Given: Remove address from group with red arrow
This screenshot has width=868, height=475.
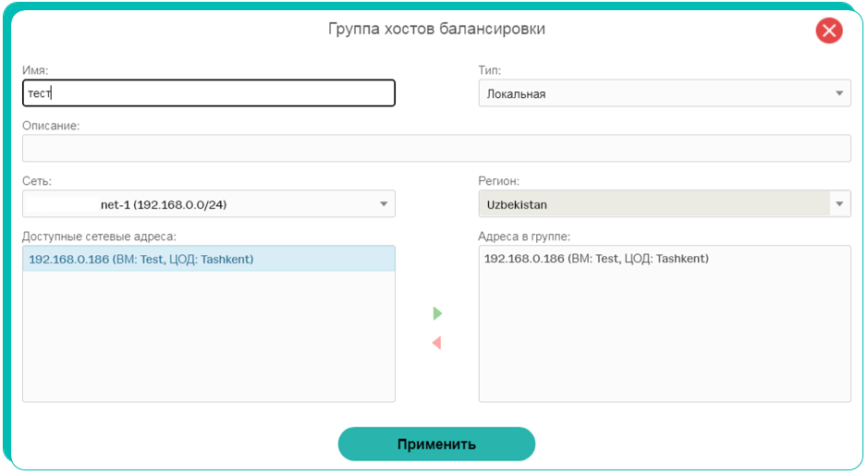Looking at the screenshot, I should 436,343.
